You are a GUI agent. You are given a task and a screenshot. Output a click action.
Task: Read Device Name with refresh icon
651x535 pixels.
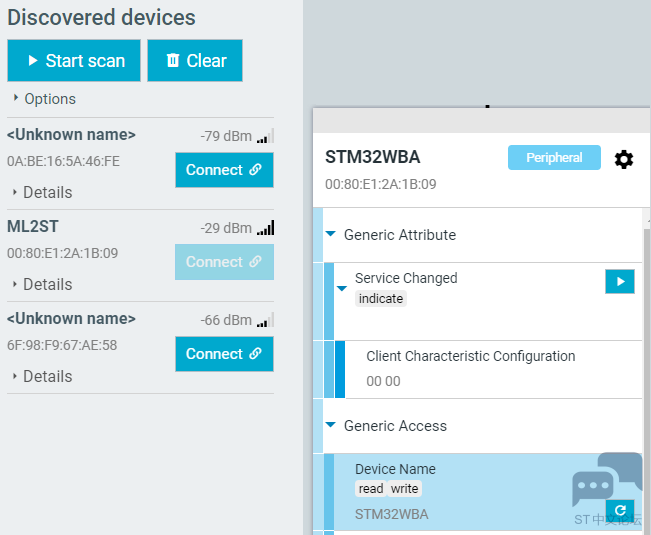tap(620, 510)
